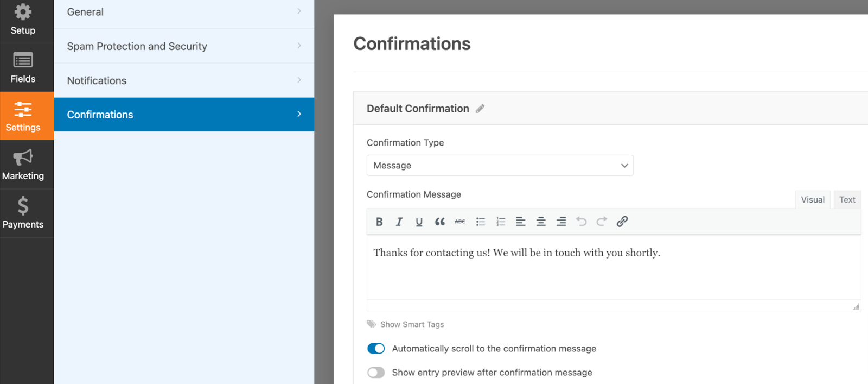
Task: Expand Spam Protection and Security settings
Action: 184,46
